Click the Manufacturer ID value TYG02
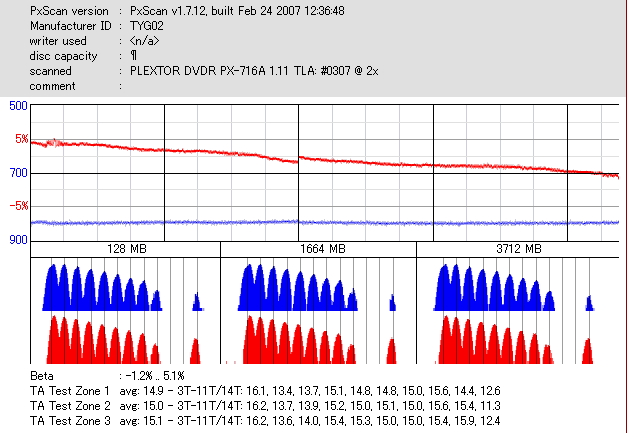Viewport: 627px width, 433px height. tap(147, 26)
